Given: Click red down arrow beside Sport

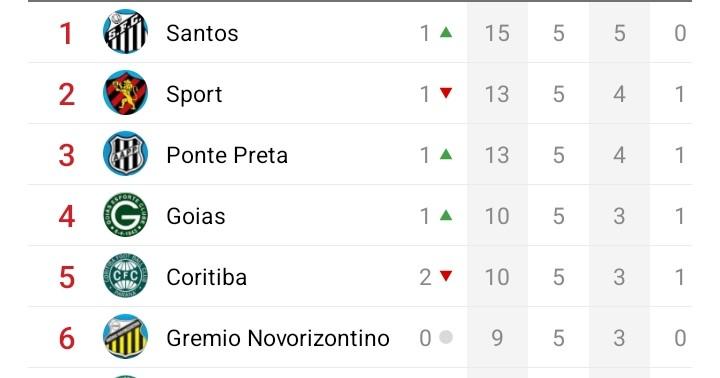Looking at the screenshot, I should point(446,93).
